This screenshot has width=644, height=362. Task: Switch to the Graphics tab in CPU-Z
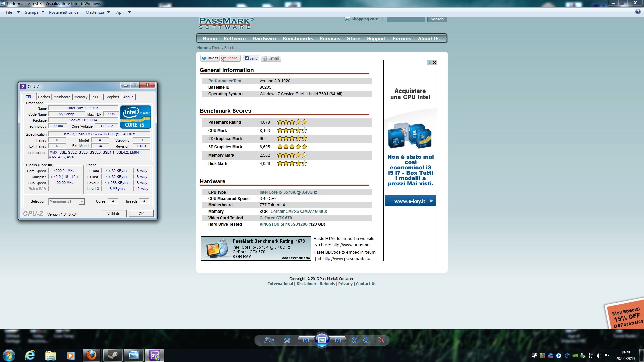point(112,97)
